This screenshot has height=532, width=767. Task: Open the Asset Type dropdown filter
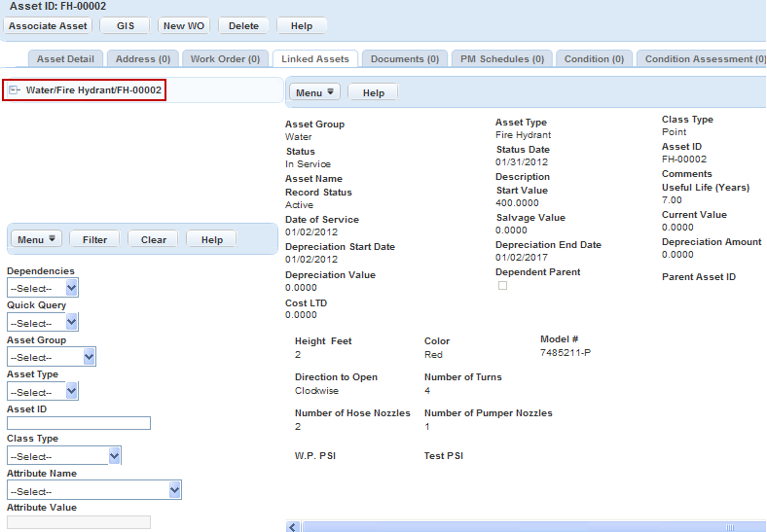click(43, 391)
